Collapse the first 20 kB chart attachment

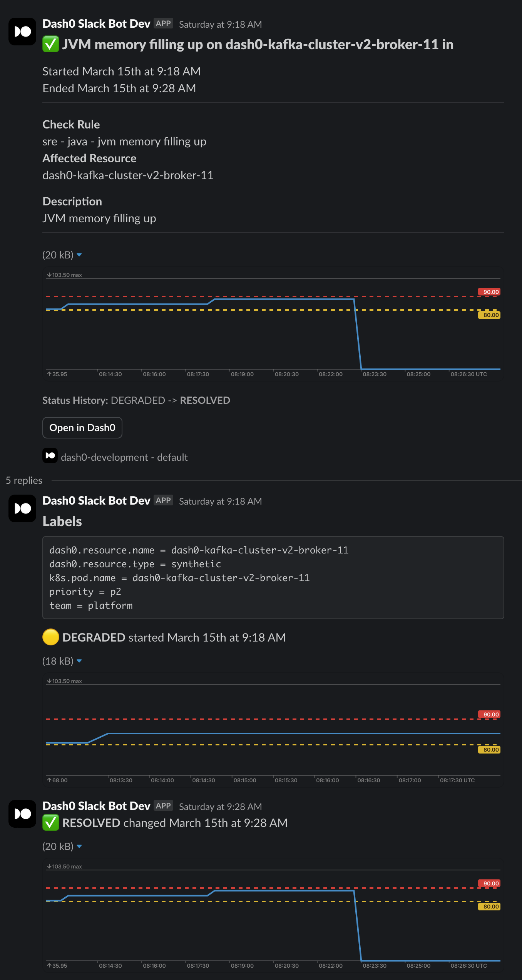[x=79, y=255]
